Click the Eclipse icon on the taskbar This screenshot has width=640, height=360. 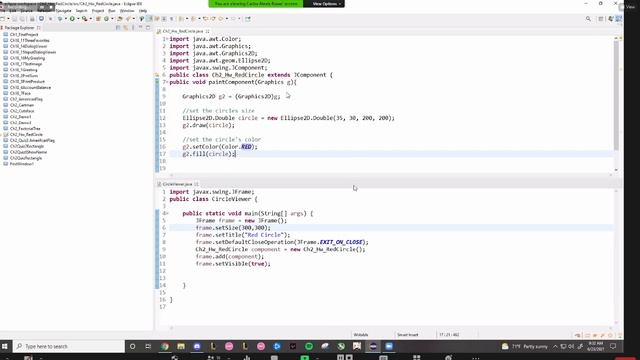pos(373,346)
